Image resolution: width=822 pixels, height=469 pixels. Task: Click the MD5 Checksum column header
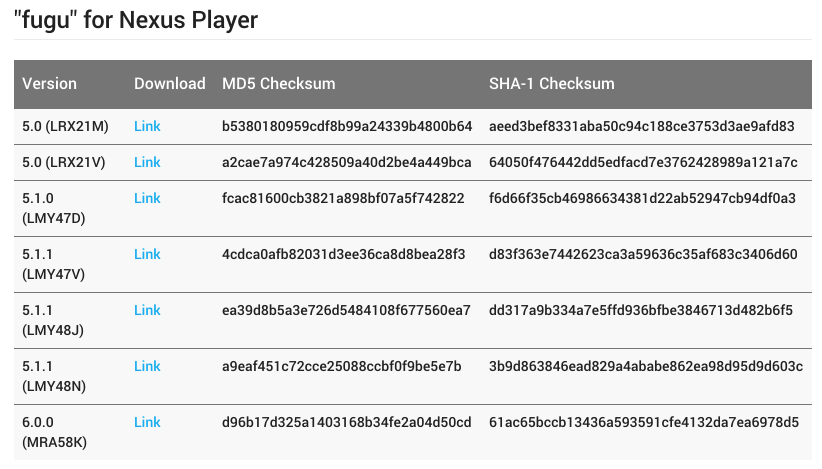coord(278,84)
